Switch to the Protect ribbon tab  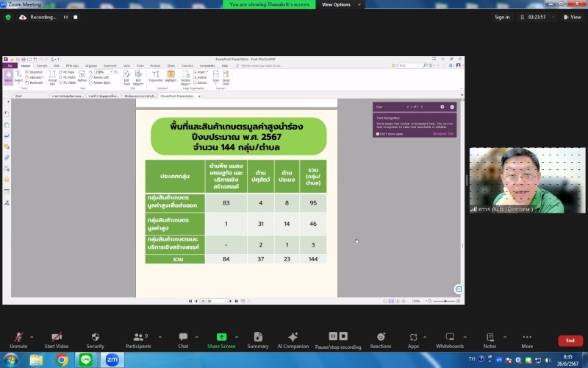click(155, 66)
